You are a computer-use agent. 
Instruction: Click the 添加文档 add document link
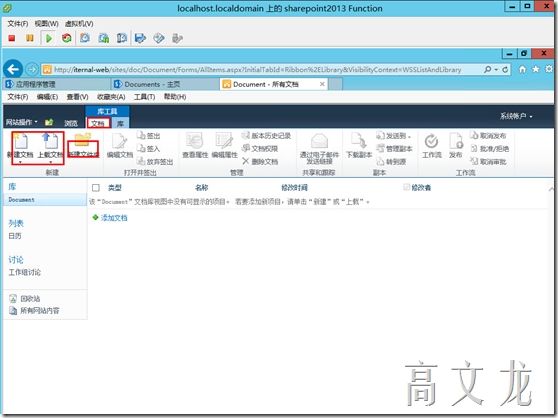114,218
